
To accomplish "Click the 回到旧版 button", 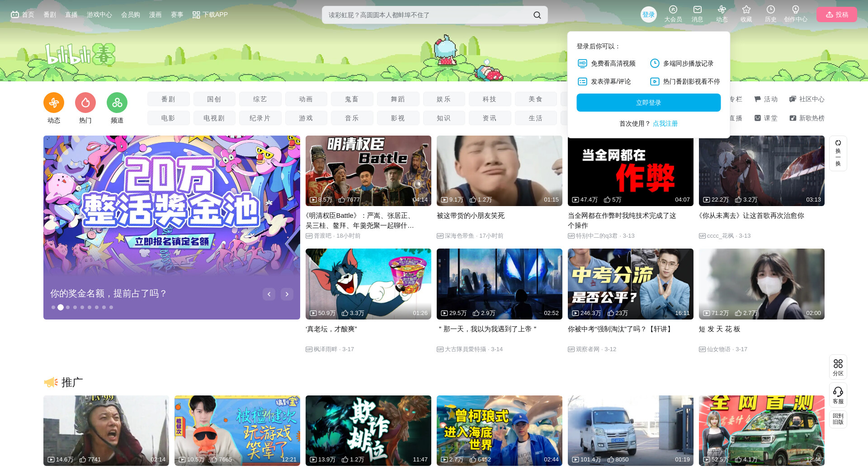I will pyautogui.click(x=838, y=419).
